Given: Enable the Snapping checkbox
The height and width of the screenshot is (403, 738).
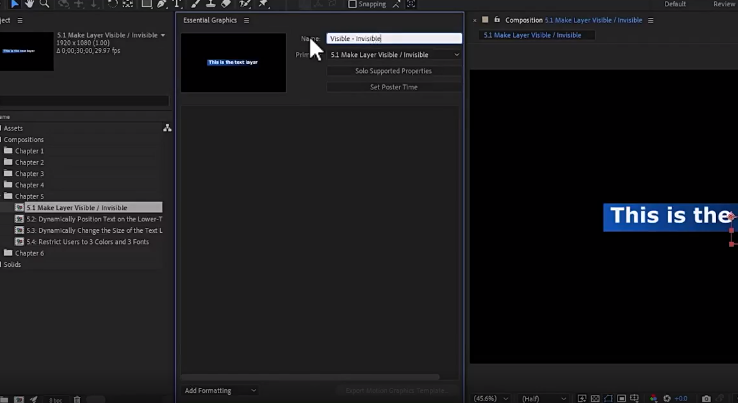Looking at the screenshot, I should coord(352,4).
